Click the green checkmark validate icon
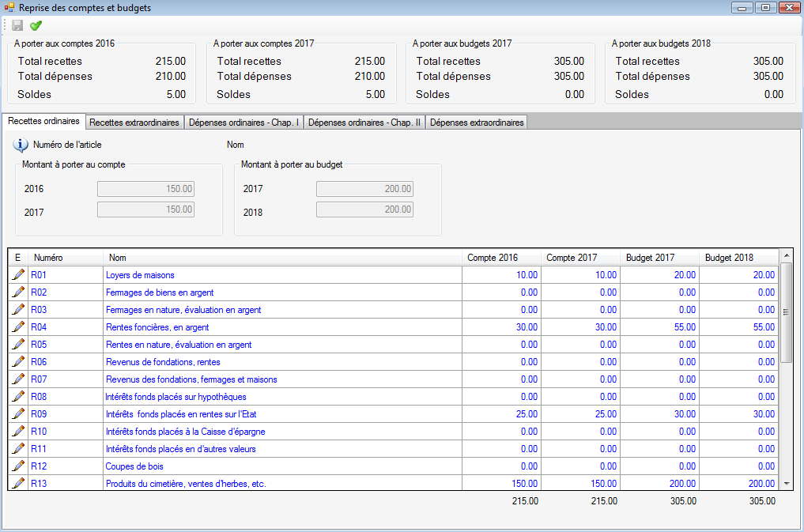 (x=36, y=25)
